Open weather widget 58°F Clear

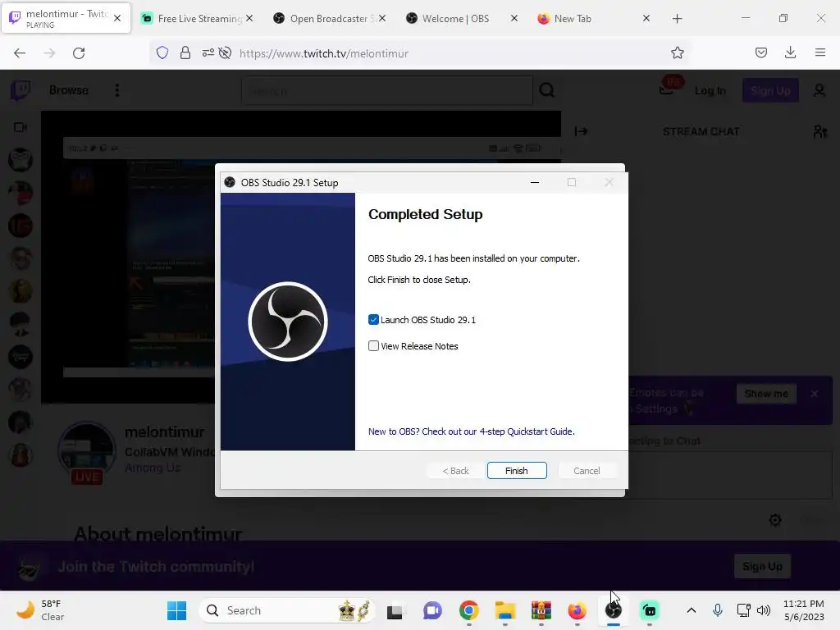40,610
